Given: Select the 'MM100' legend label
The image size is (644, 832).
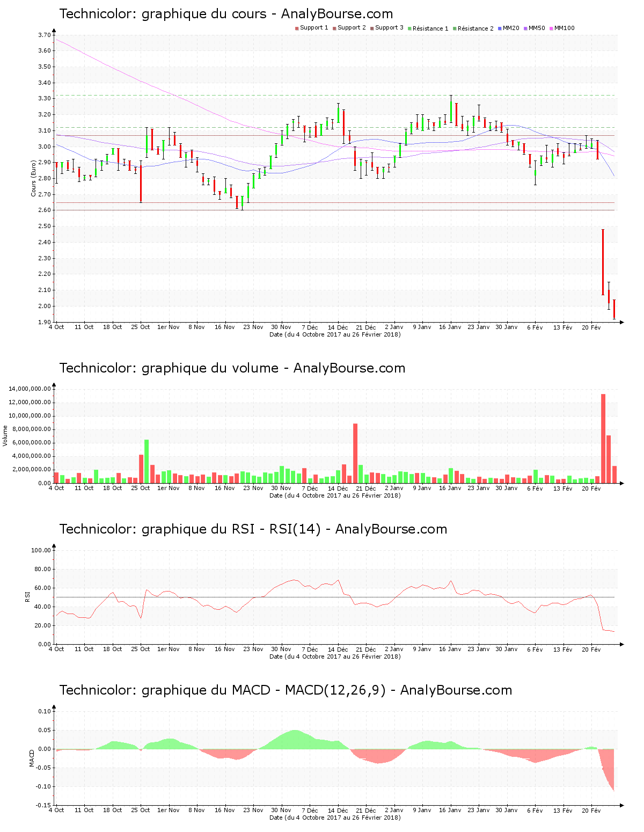Looking at the screenshot, I should (x=564, y=28).
